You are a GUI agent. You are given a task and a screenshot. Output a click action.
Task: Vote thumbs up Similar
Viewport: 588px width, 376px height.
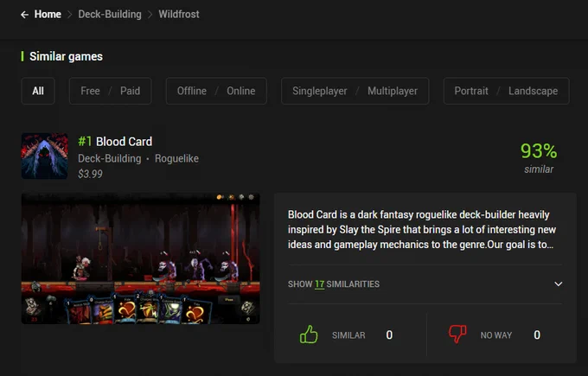[309, 335]
